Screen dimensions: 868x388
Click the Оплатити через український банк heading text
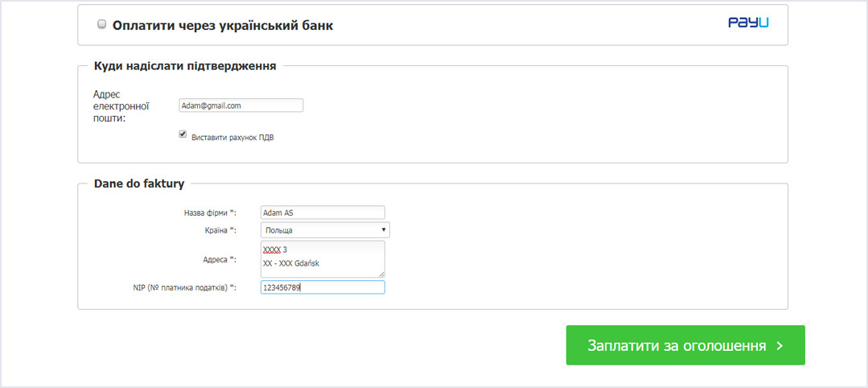(223, 26)
